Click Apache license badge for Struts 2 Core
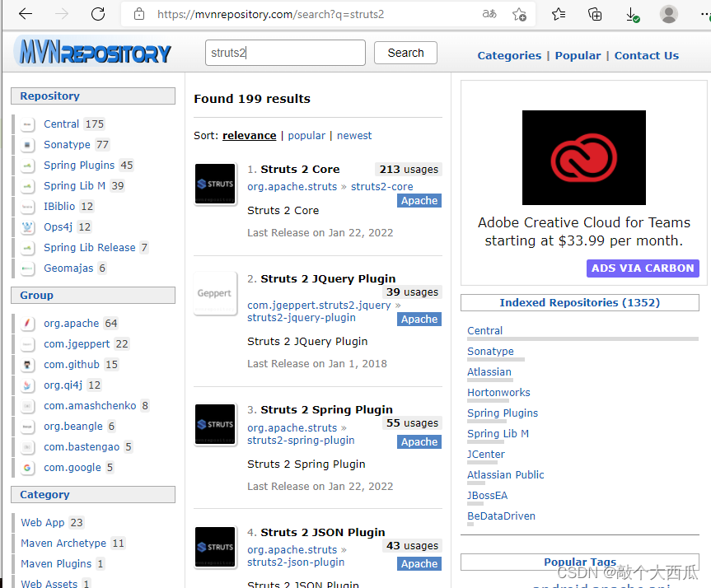 click(419, 200)
